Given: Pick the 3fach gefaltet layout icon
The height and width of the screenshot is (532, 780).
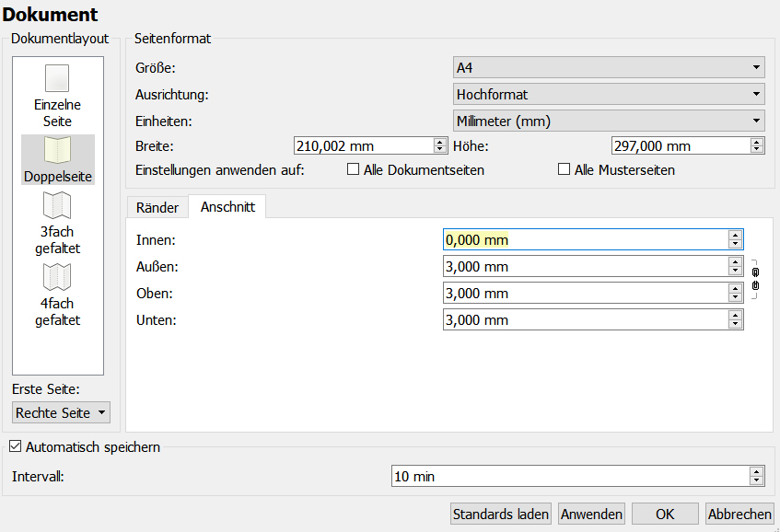Looking at the screenshot, I should click(57, 206).
